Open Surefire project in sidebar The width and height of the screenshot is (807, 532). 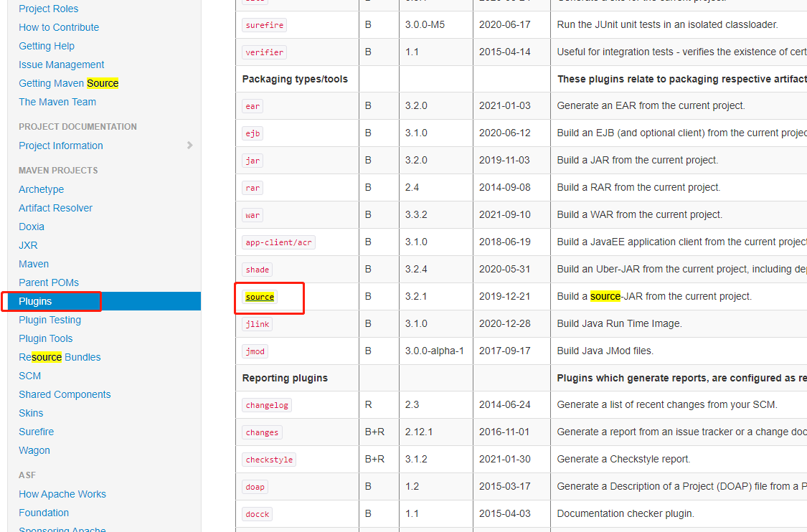pos(36,432)
